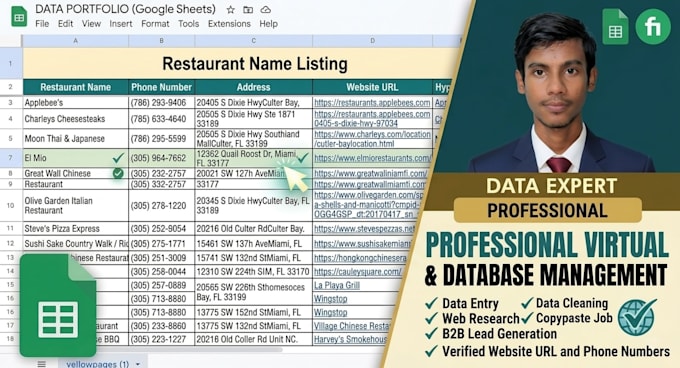Select column B header
The width and height of the screenshot is (680, 368).
point(161,41)
